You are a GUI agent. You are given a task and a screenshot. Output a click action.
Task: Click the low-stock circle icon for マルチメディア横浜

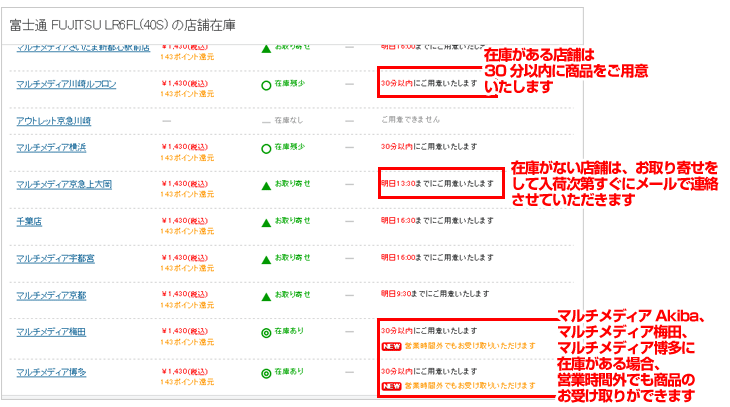click(x=266, y=149)
